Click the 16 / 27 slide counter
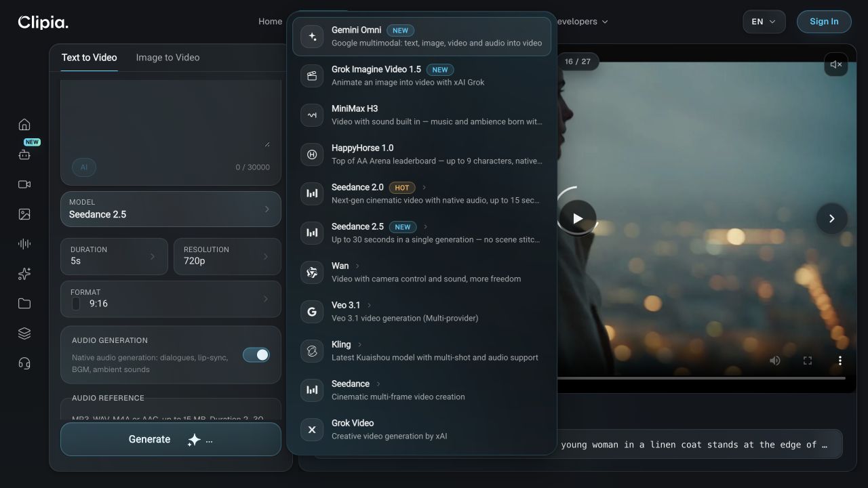The width and height of the screenshot is (868, 488). coord(577,62)
